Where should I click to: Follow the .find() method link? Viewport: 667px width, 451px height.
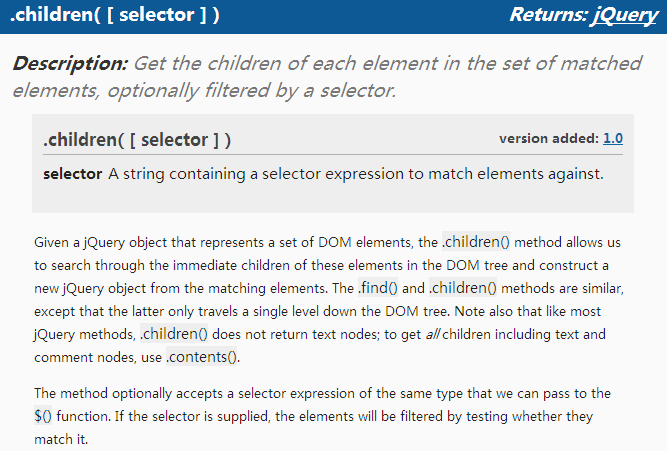[x=380, y=288]
